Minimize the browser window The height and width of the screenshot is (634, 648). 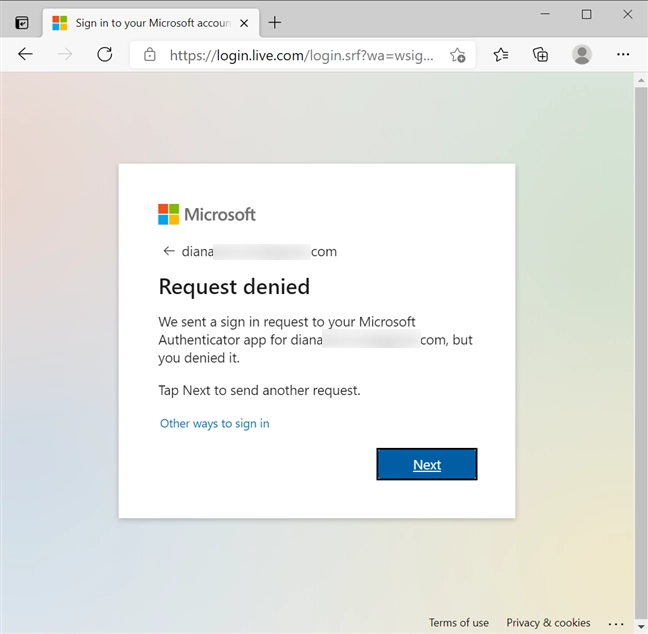click(545, 14)
